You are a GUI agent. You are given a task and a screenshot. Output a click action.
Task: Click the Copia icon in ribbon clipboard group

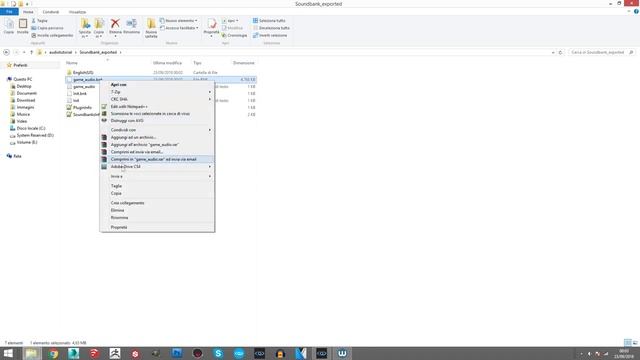9,26
